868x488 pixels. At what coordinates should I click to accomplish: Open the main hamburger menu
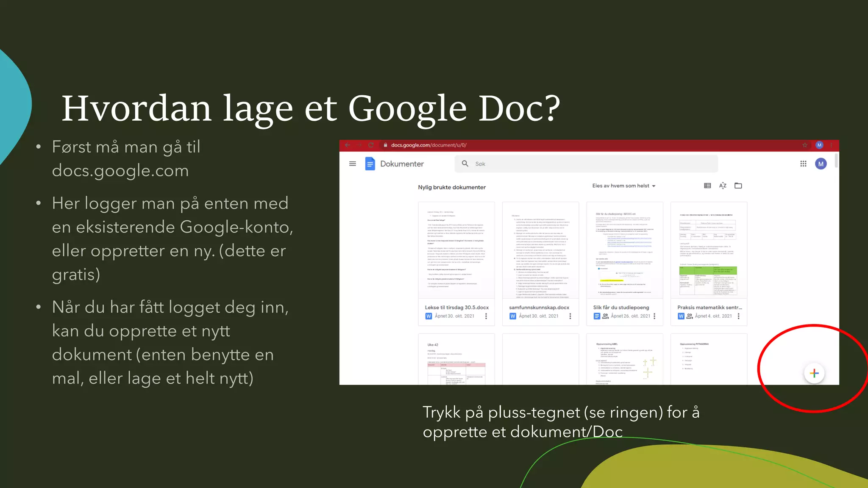pyautogui.click(x=352, y=164)
